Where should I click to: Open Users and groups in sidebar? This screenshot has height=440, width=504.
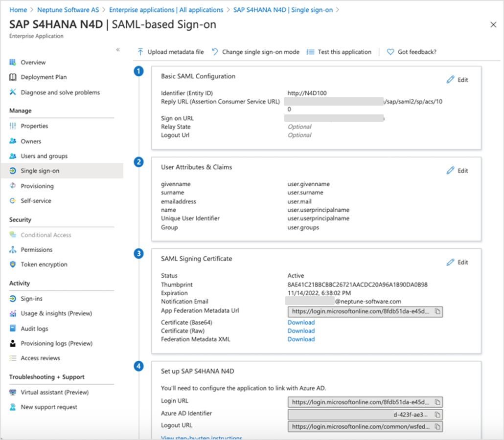coord(44,156)
